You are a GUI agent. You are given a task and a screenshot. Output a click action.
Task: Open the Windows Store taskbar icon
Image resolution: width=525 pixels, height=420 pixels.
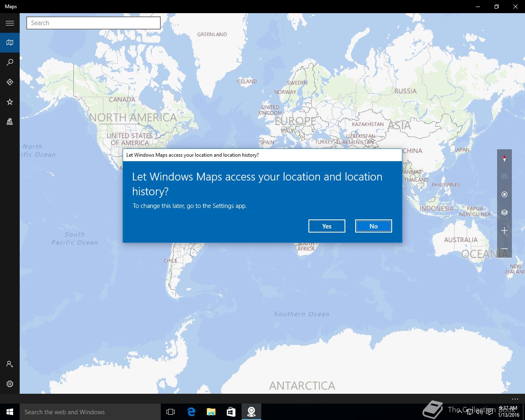pyautogui.click(x=231, y=412)
